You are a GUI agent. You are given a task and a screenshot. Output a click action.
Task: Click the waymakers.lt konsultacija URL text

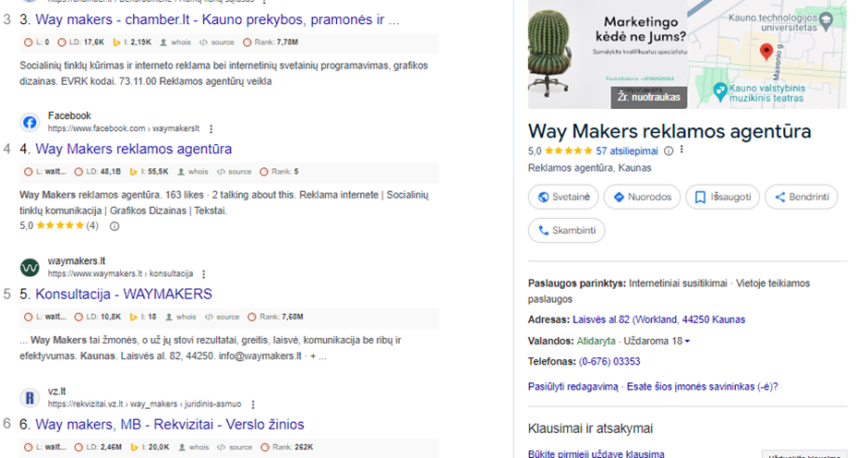(x=120, y=273)
